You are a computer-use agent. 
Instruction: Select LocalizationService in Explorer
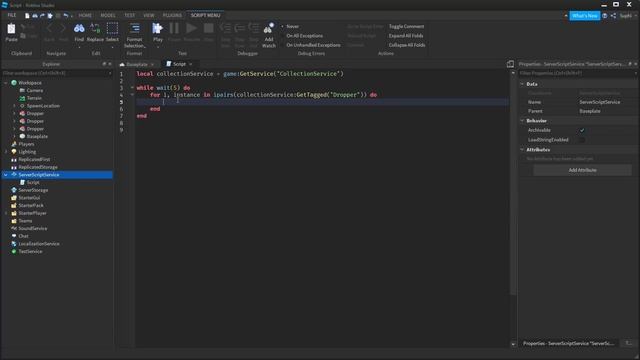(39, 244)
